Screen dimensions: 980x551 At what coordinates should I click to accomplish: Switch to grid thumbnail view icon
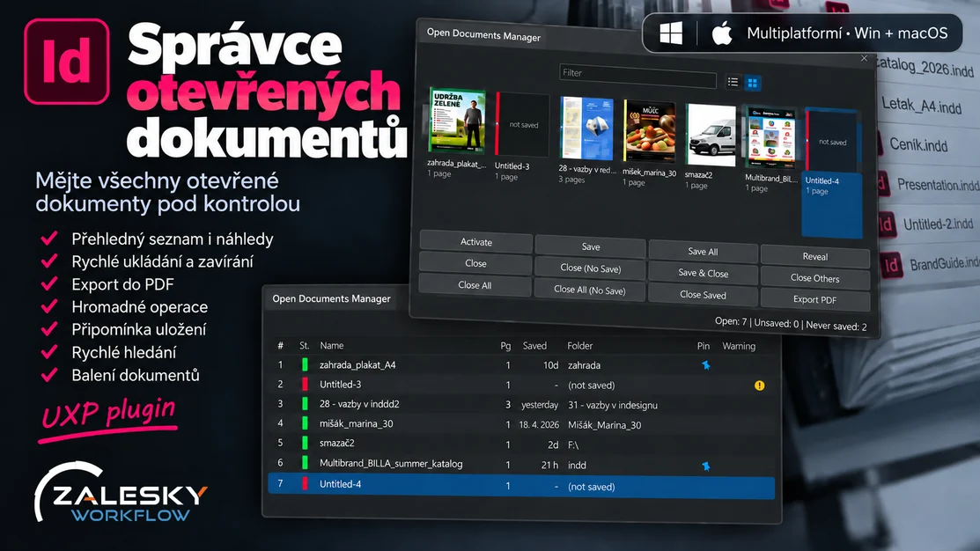point(753,83)
